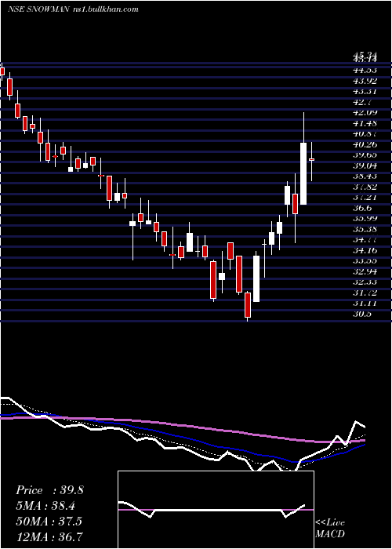
Task: Click the 35.99 price axis label
Action: coord(365,219)
